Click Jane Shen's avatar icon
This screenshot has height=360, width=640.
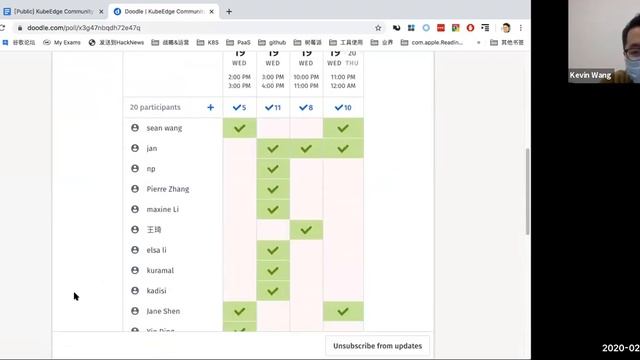pyautogui.click(x=135, y=311)
